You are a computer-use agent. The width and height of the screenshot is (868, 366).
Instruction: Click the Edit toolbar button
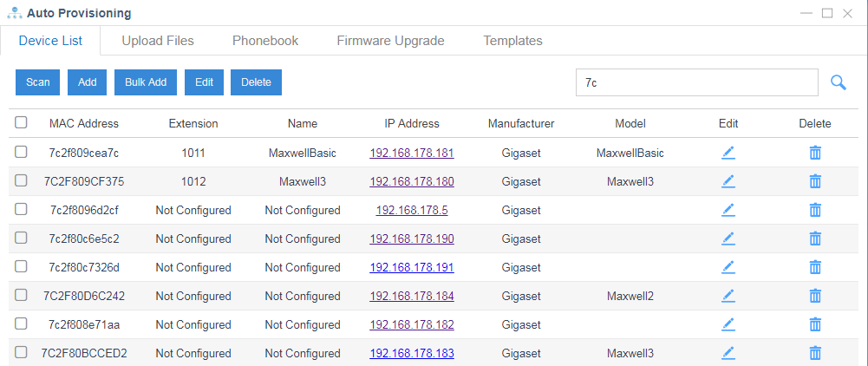click(x=204, y=82)
